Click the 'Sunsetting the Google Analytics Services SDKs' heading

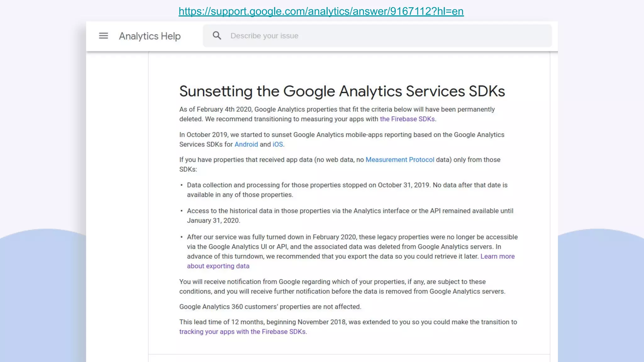coord(342,91)
